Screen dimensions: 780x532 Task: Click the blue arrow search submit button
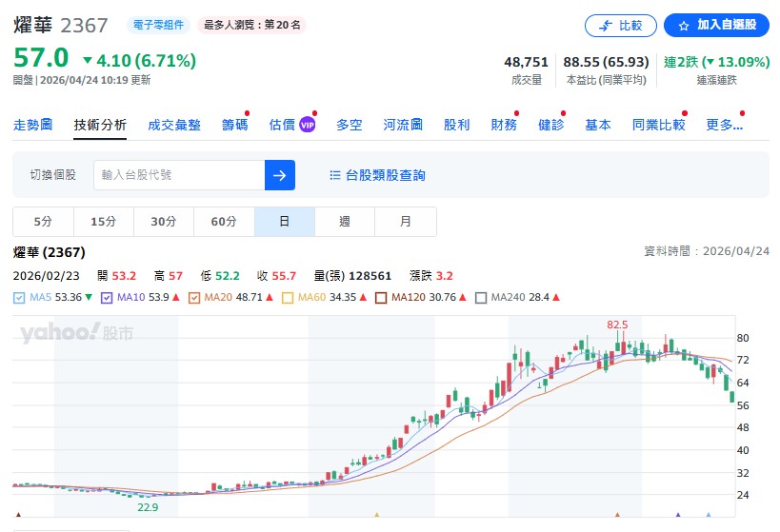point(280,175)
